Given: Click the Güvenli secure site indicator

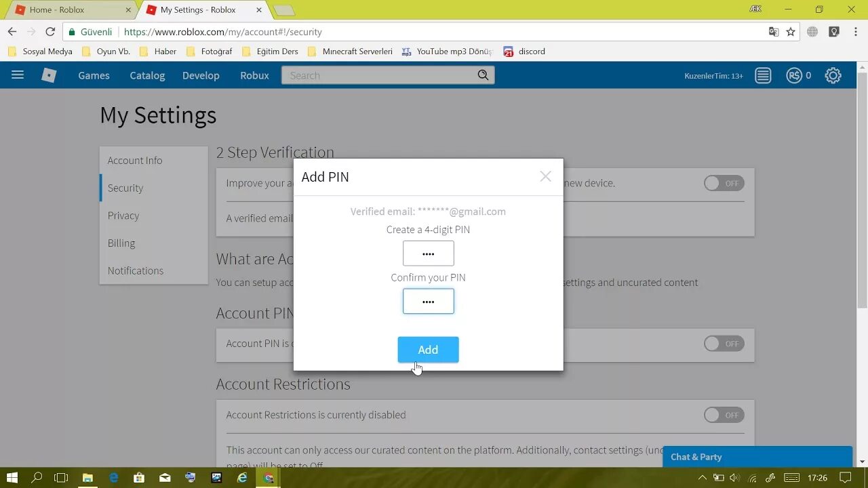Looking at the screenshot, I should coord(90,32).
